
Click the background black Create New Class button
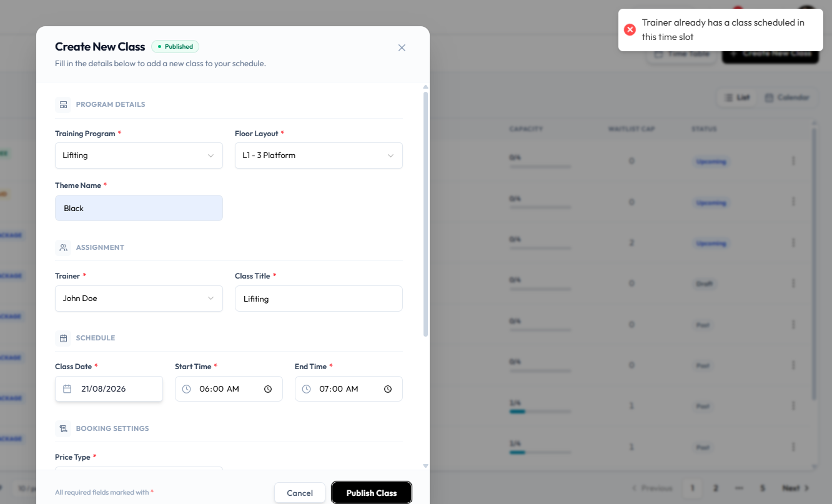770,54
